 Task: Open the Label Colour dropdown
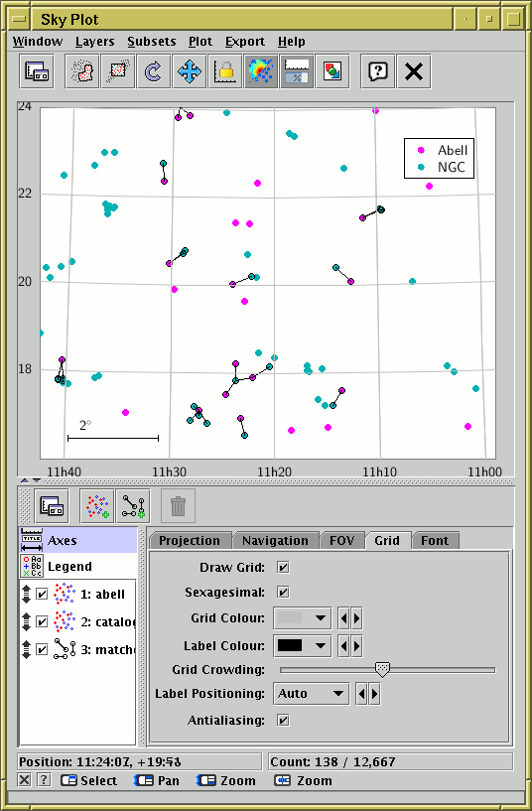[302, 645]
